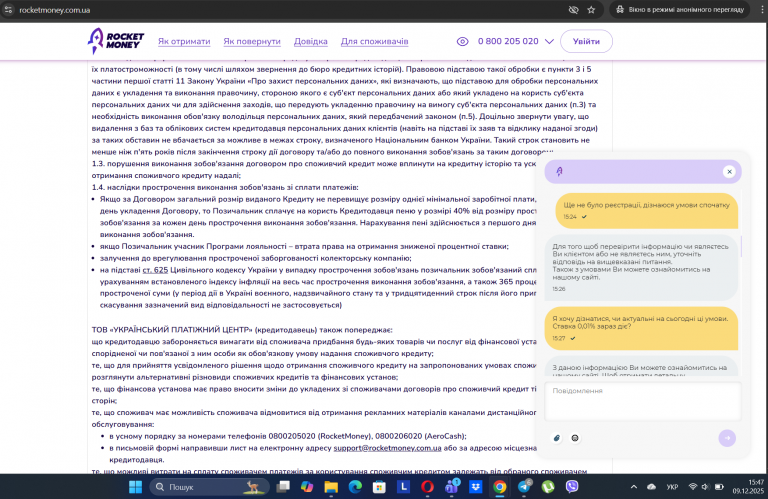This screenshot has height=499, width=768.
Task: Click the heading 'ТОВ «УКРАЇНСЬКИЙ ПЛАТІЖНИЙ ЦЕНТР»'
Action: 172,330
